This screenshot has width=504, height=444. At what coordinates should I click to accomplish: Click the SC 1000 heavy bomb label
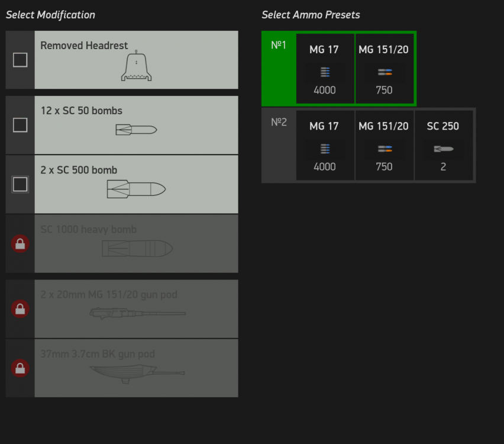88,230
